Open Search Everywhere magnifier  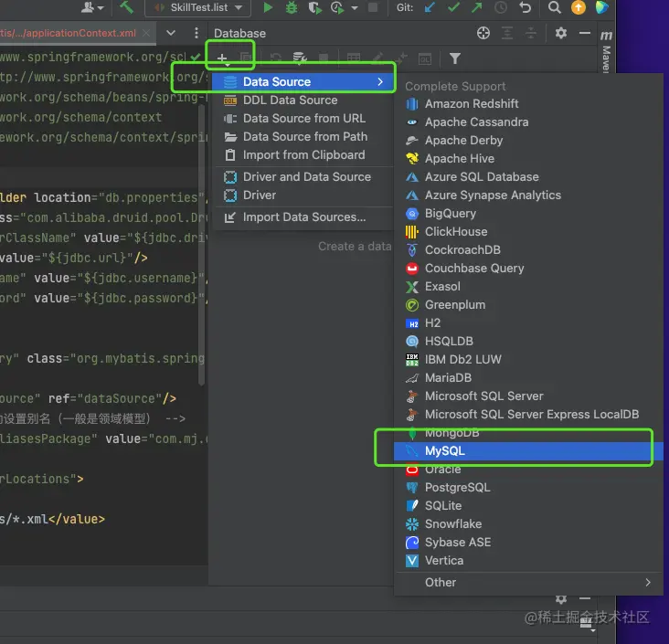click(554, 7)
